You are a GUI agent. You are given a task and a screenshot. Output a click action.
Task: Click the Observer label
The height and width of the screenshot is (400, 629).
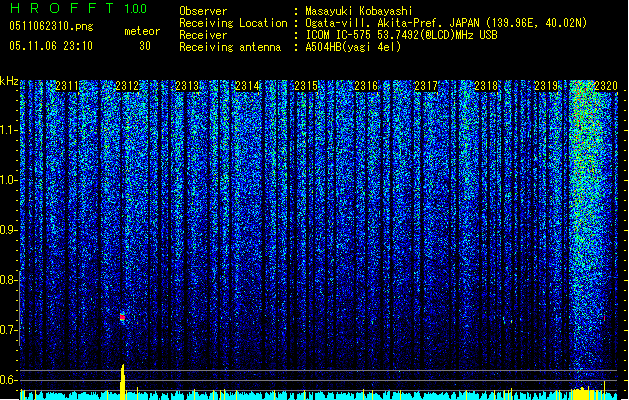(x=203, y=11)
